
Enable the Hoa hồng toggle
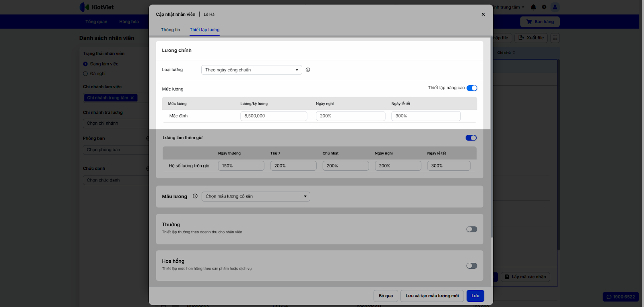[x=472, y=266]
